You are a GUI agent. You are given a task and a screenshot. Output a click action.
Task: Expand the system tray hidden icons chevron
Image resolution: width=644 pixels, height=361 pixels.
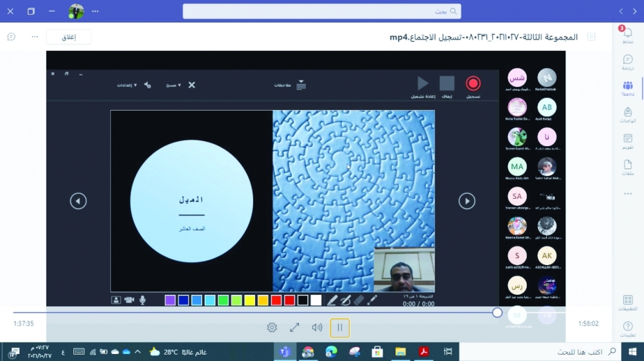(138, 351)
